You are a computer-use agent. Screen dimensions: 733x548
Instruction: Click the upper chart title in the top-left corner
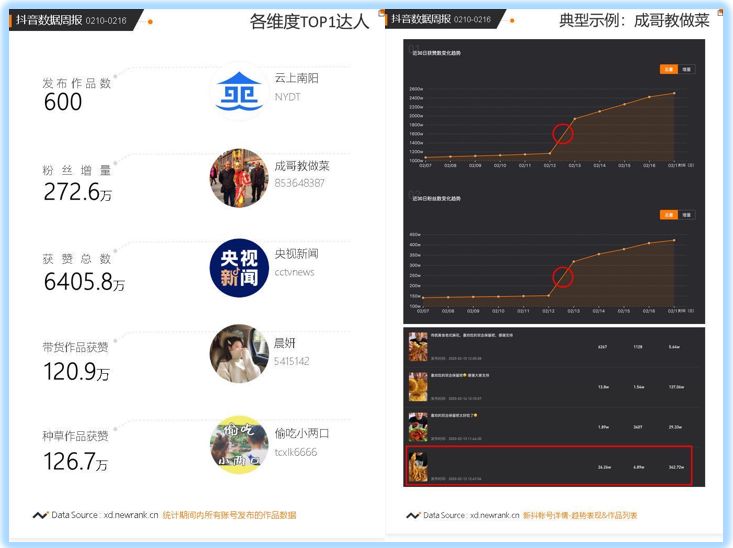point(436,53)
